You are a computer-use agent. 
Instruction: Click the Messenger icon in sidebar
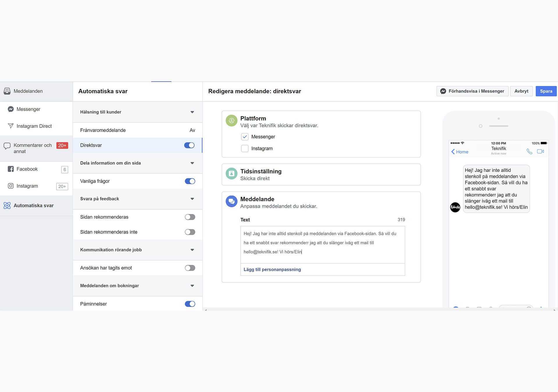tap(11, 109)
